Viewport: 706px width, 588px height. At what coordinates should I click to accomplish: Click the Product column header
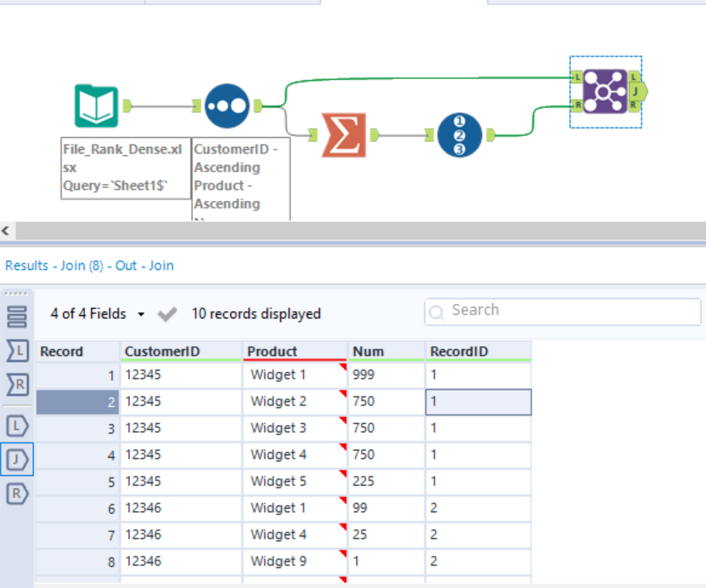coord(295,351)
